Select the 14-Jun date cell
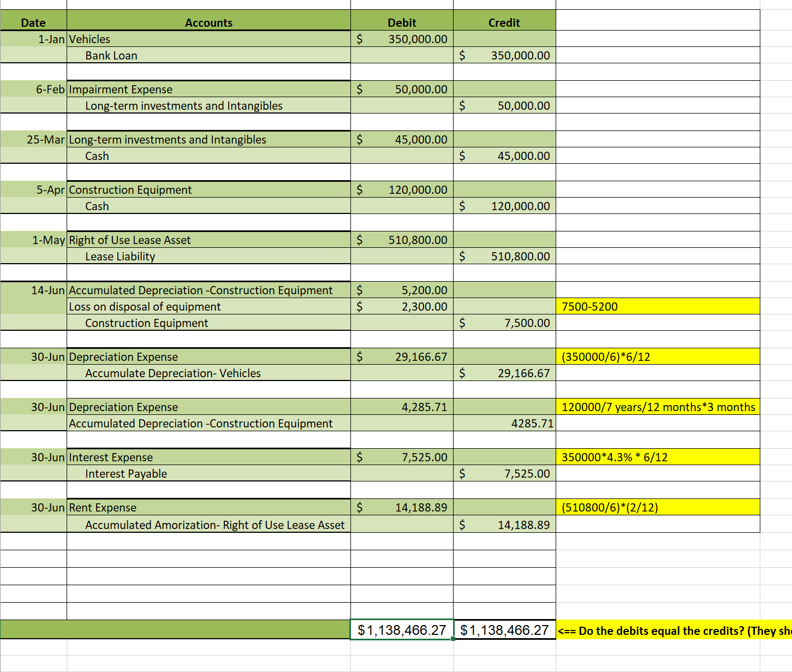This screenshot has height=672, width=792. click(33, 290)
